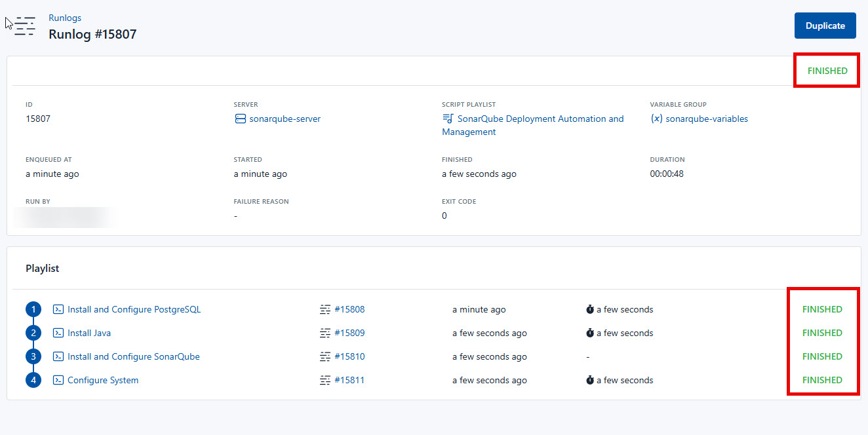This screenshot has height=435, width=868.
Task: Click the server icon beside sonarqube-server
Action: pyautogui.click(x=240, y=119)
